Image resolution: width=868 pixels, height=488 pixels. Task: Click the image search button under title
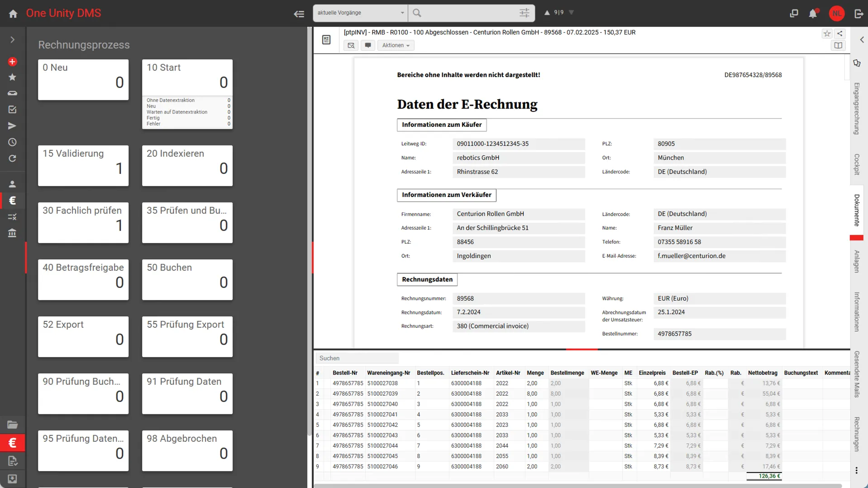point(351,45)
